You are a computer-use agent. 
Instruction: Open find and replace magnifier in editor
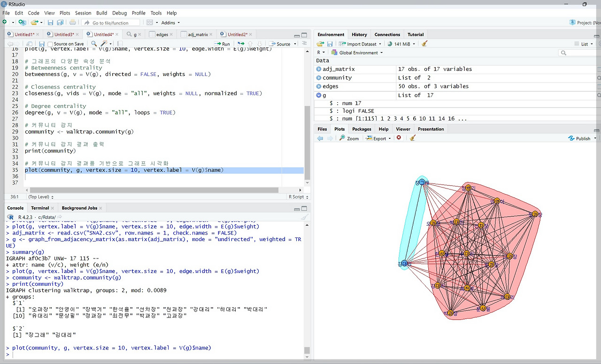[94, 44]
